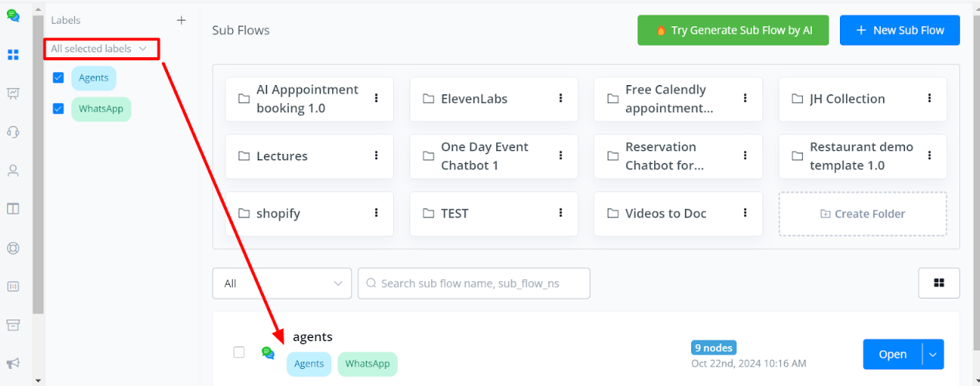Open the three-dot menu for ElevenLabs folder

pos(560,98)
